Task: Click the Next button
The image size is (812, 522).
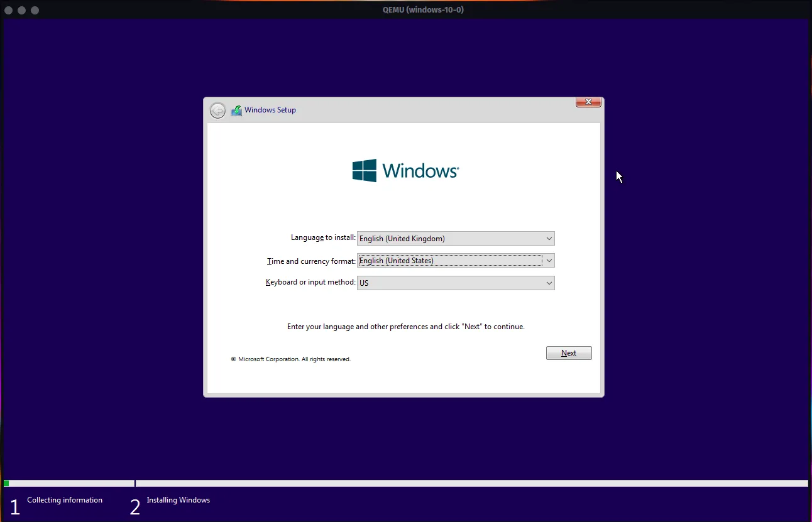Action: pos(568,352)
